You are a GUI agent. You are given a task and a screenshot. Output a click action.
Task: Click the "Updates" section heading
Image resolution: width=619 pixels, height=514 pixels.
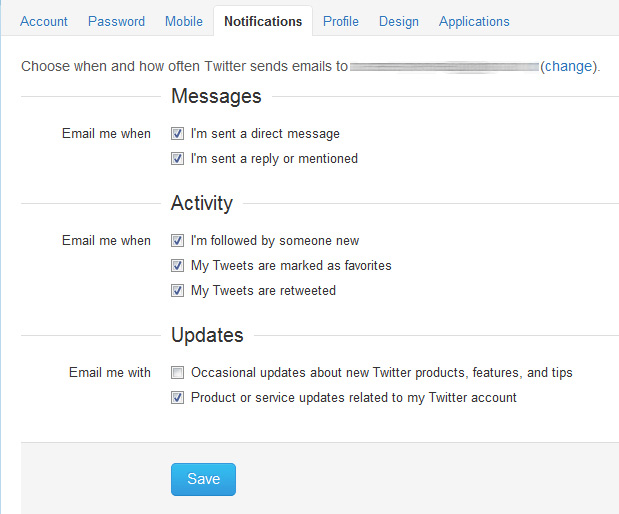[x=207, y=335]
